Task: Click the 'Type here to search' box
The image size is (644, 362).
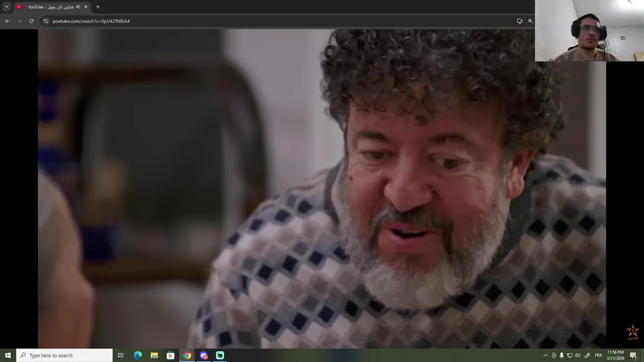Action: click(x=64, y=355)
